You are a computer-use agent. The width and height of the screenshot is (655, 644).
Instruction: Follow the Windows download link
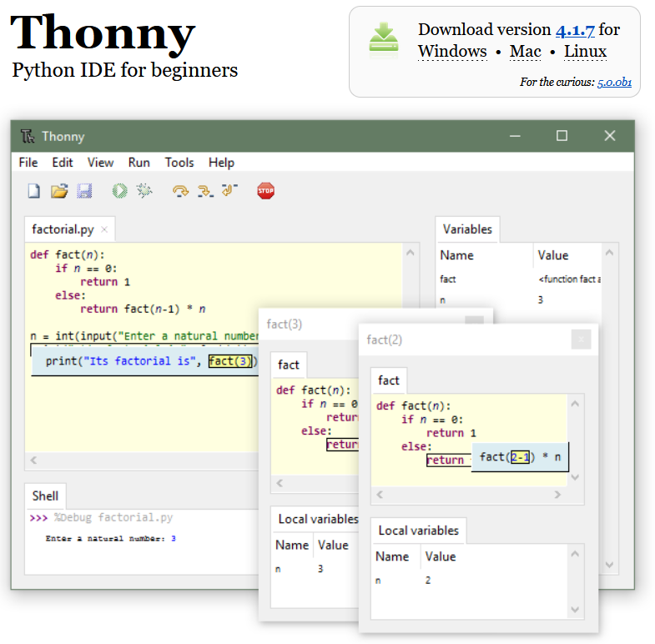click(452, 52)
